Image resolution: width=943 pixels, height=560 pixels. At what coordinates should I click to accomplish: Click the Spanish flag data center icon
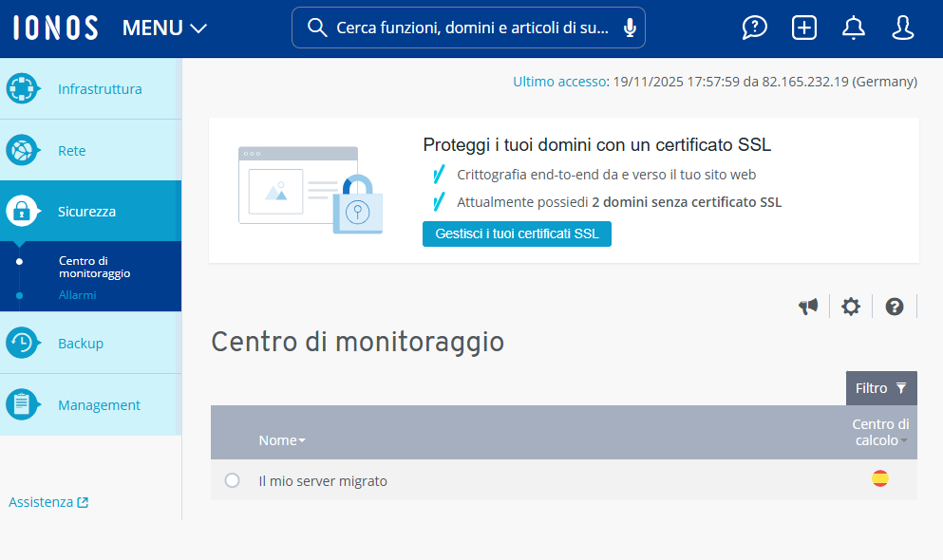[x=880, y=479]
